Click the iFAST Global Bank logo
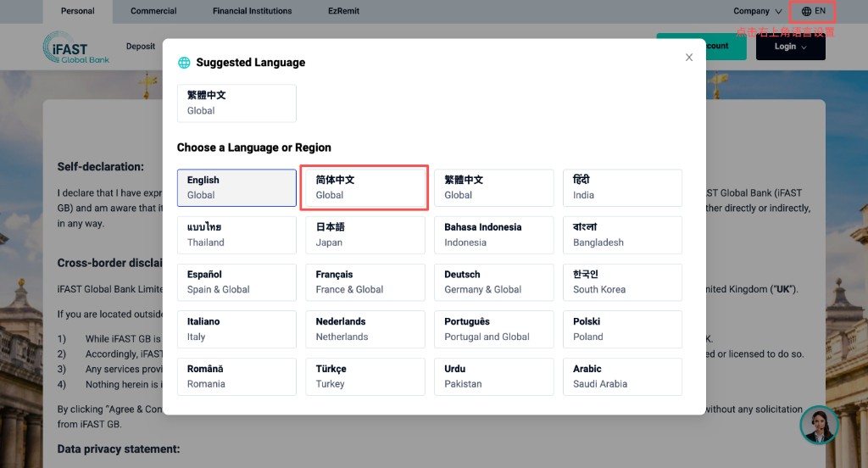Screen dimensions: 868x468 point(75,47)
